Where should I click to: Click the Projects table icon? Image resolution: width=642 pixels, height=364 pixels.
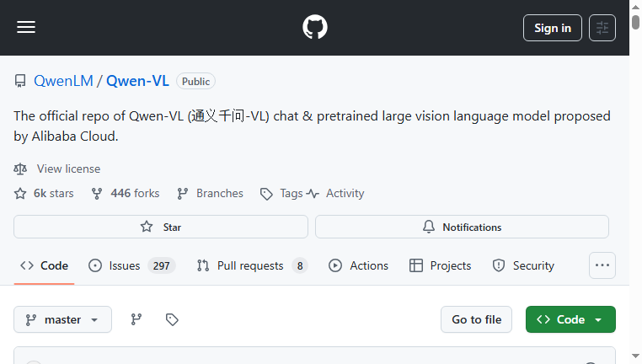coord(416,265)
